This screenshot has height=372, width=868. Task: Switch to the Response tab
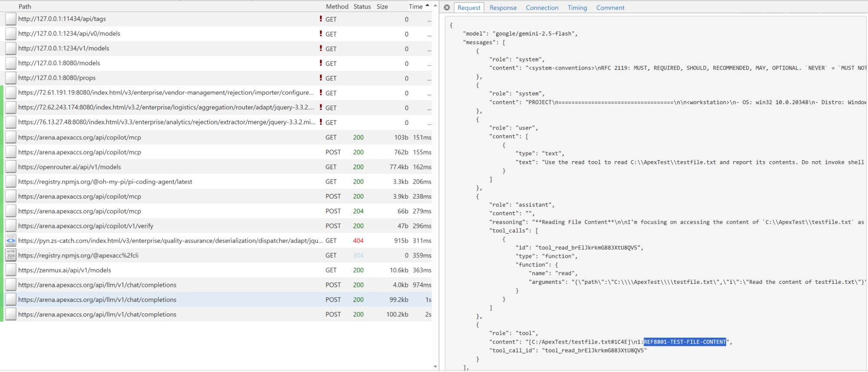point(503,7)
